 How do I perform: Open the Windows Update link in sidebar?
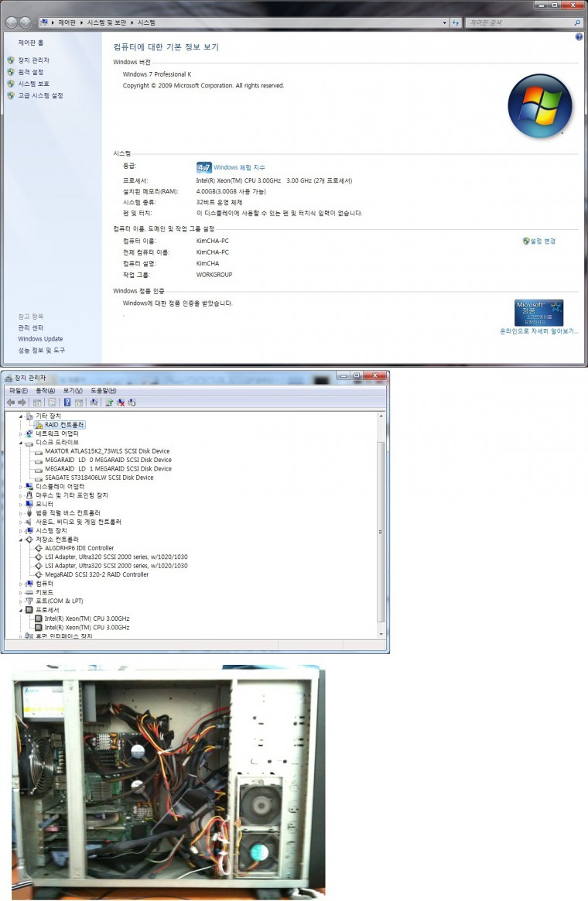click(x=40, y=339)
